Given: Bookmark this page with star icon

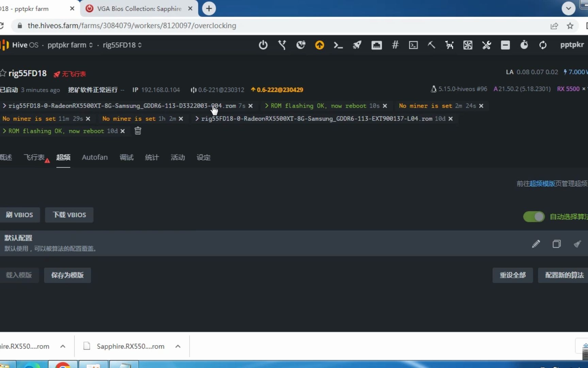Looking at the screenshot, I should (570, 26).
